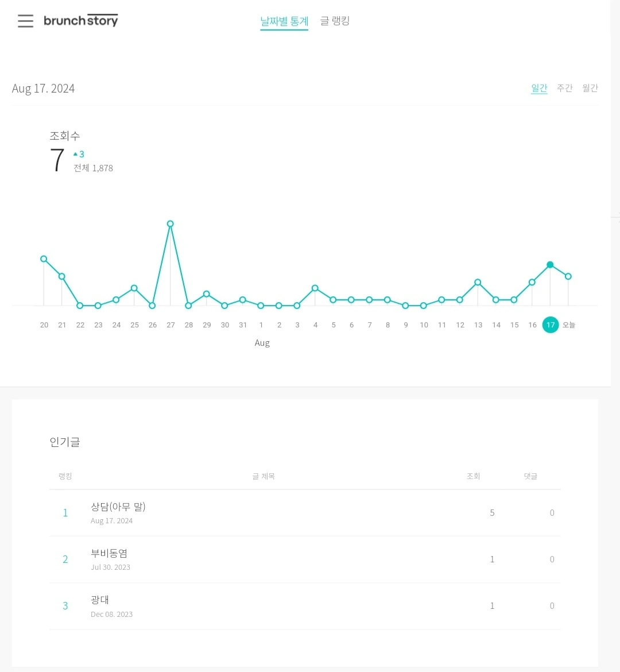Click date 16 on the chart axis
The image size is (620, 672).
point(532,325)
